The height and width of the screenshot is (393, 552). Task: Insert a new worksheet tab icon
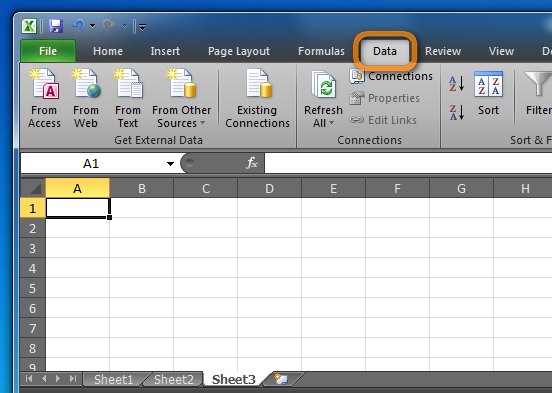(281, 379)
